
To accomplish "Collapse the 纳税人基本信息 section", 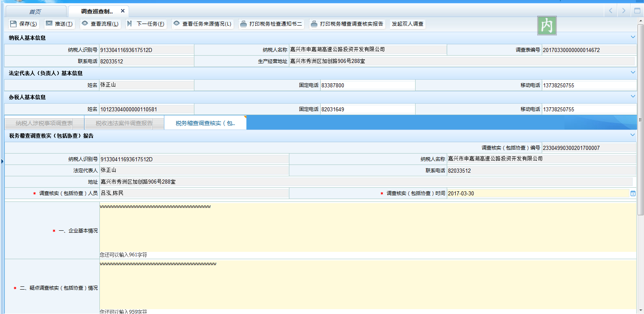I will click(x=633, y=37).
